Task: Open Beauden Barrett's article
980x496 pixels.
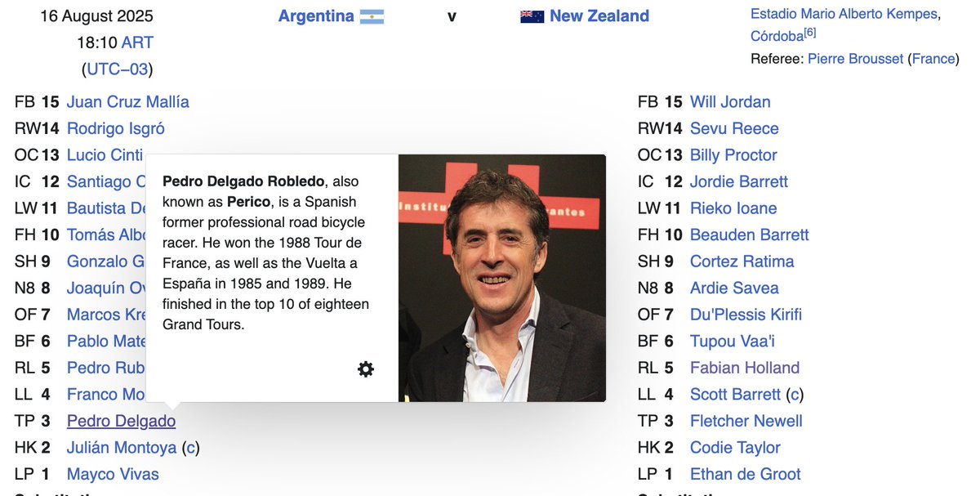Action: click(x=750, y=235)
